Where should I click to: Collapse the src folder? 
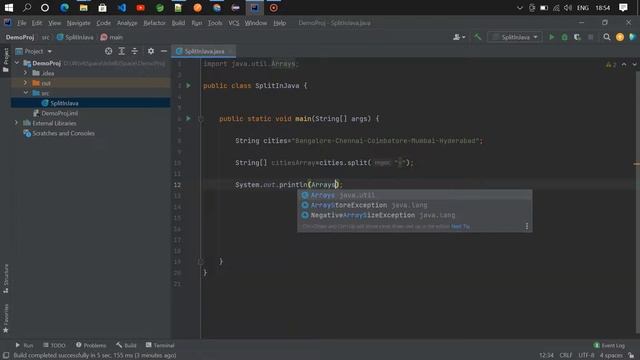point(25,93)
